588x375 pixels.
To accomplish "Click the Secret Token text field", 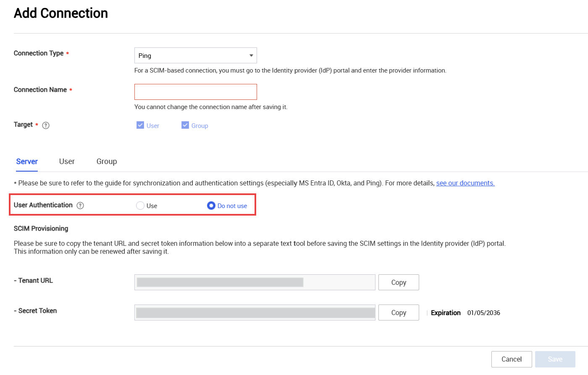I will pyautogui.click(x=255, y=312).
